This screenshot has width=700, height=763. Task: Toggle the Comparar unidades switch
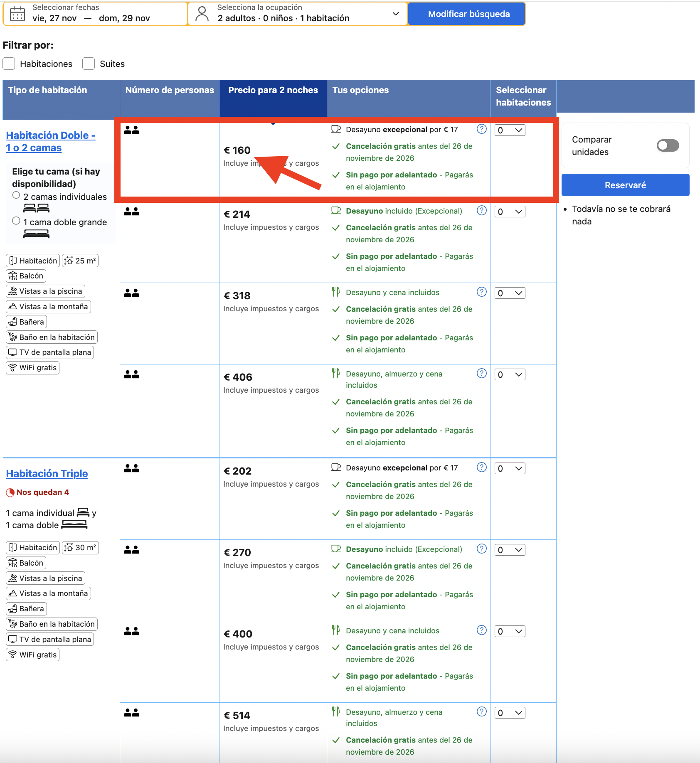(x=668, y=145)
